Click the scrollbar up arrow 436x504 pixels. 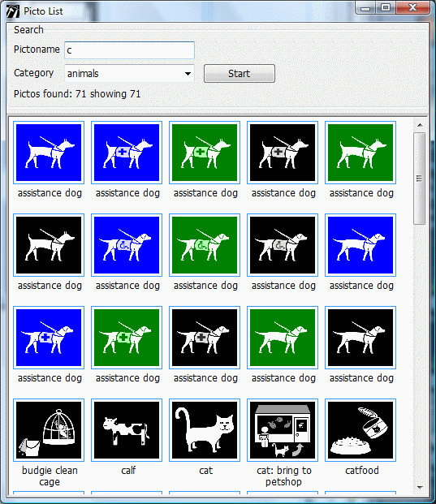[x=420, y=125]
